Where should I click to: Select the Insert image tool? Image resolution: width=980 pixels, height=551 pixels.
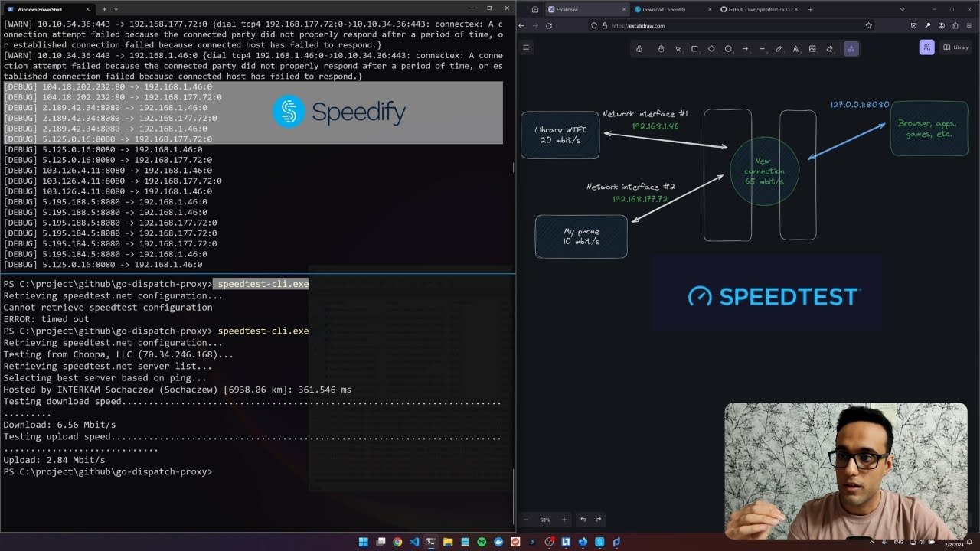(x=812, y=49)
